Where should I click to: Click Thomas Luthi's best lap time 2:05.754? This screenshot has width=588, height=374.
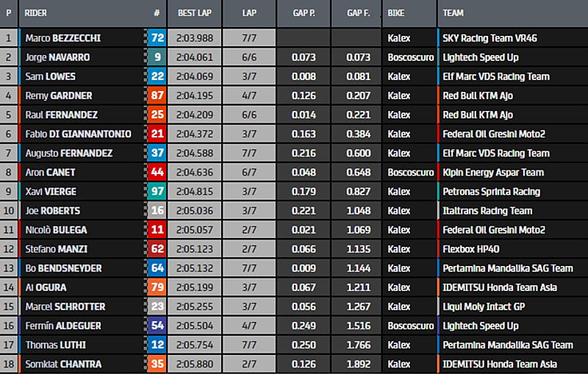196,345
